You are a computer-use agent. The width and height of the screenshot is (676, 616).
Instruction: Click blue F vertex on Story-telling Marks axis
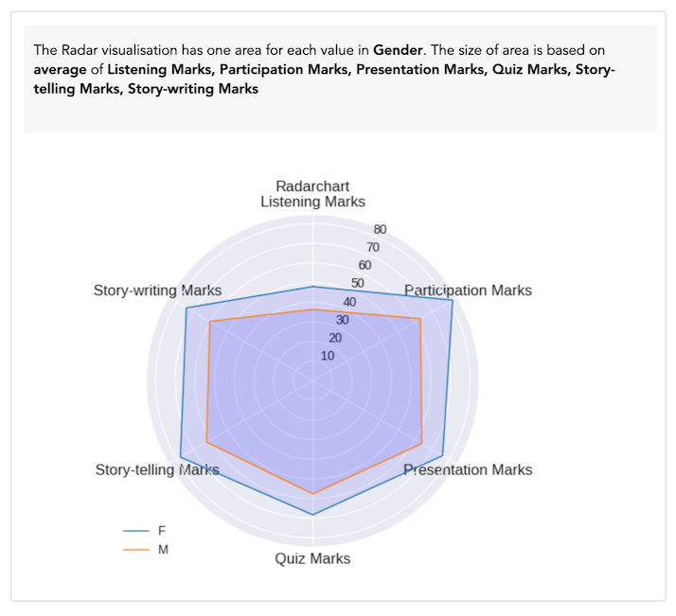pyautogui.click(x=180, y=456)
